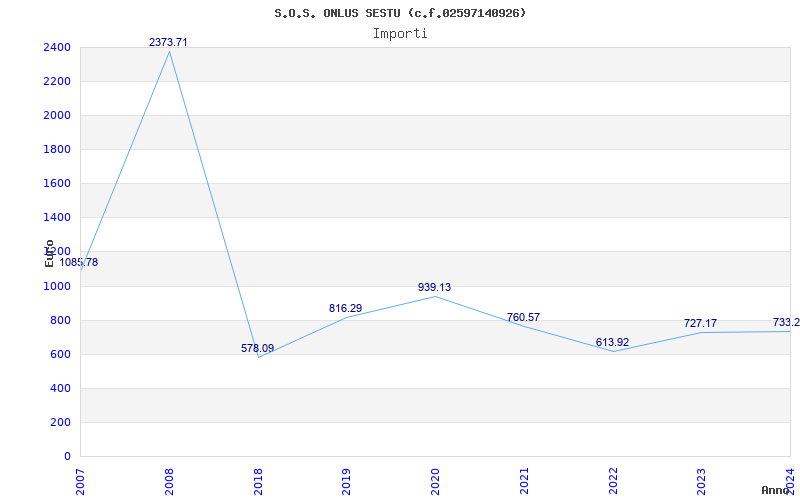800x500 pixels.
Task: Click the 2373.71 data label
Action: pos(168,42)
